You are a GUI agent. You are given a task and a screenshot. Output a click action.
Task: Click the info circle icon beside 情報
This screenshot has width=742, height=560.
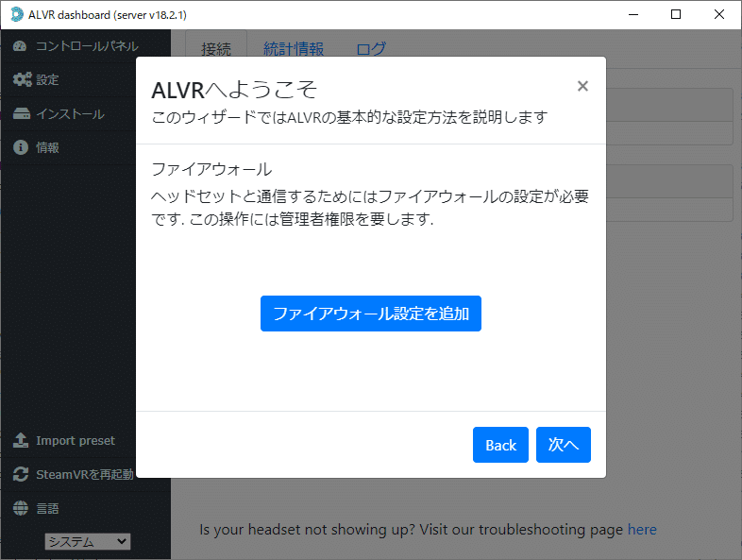21,147
